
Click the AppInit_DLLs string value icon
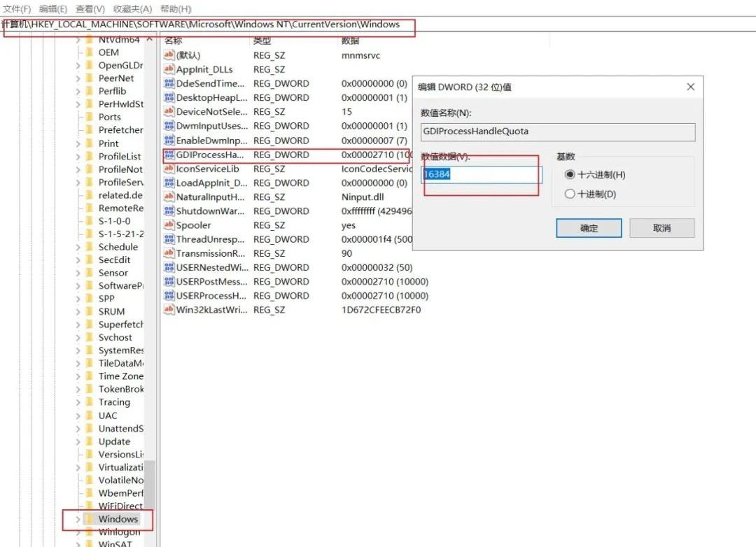pos(169,69)
